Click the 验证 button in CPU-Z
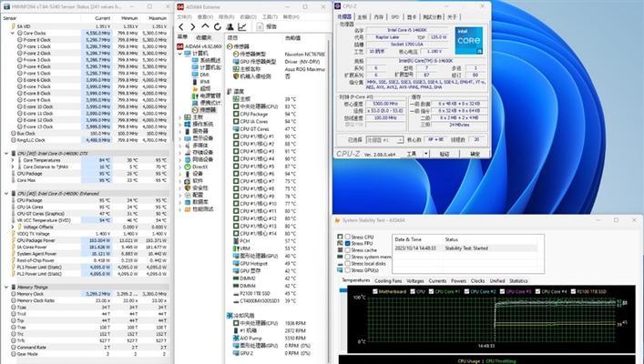The image size is (644, 364). (x=445, y=154)
